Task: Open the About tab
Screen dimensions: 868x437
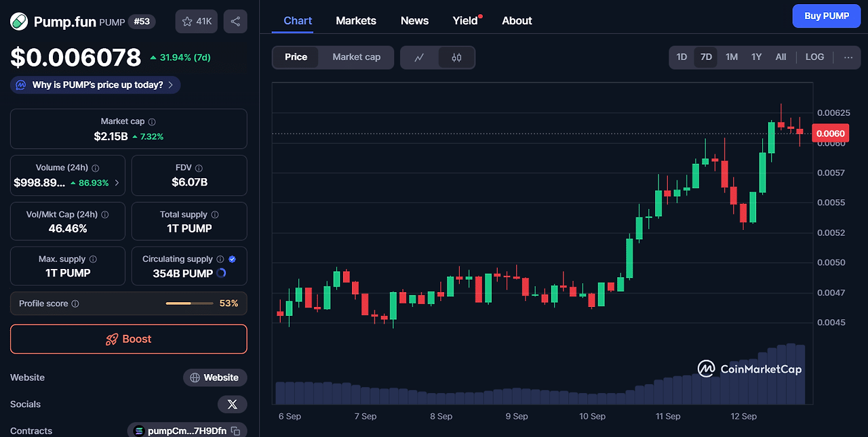Action: (x=517, y=20)
